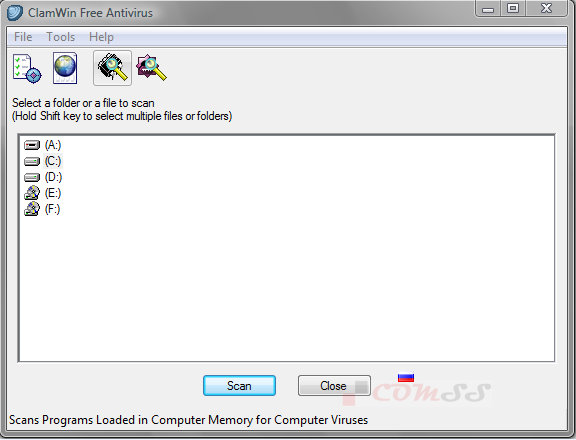Open the Help menu

click(x=101, y=37)
